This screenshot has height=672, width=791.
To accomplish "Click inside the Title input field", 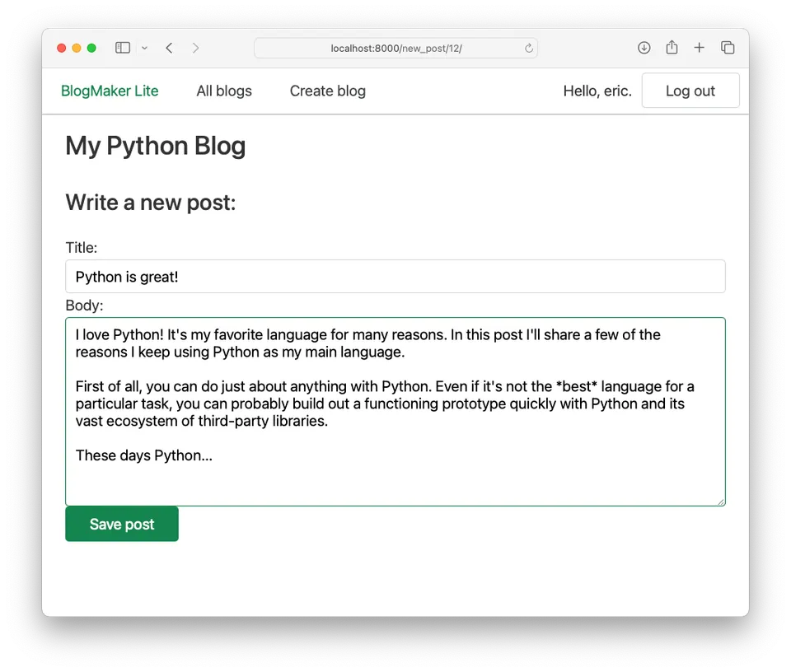I will pos(395,276).
